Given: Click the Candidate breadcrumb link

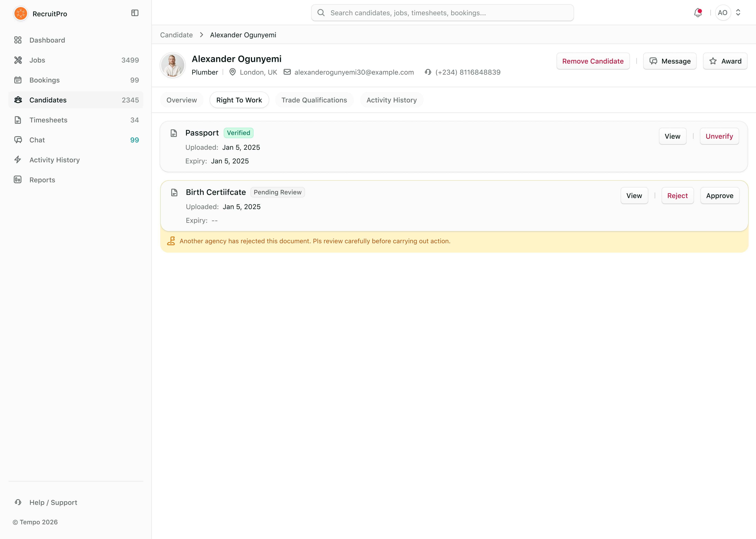Looking at the screenshot, I should coord(176,35).
